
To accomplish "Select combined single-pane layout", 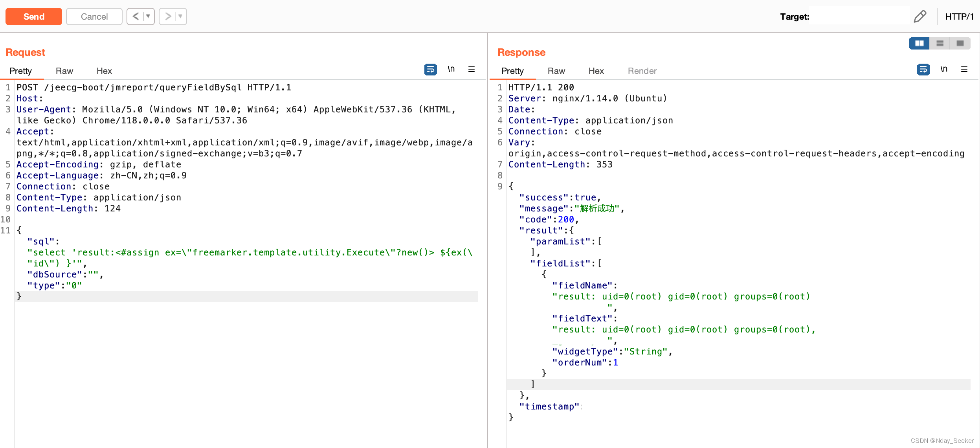I will (960, 43).
